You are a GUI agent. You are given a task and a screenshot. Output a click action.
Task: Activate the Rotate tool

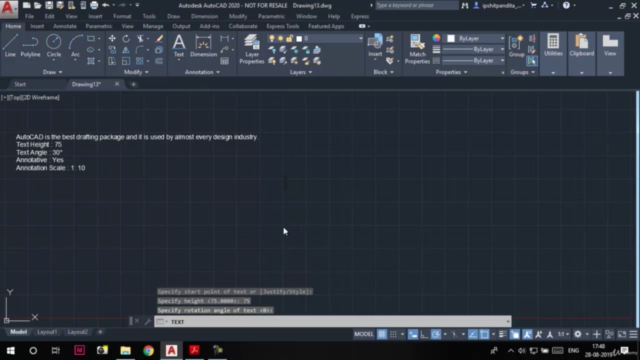tap(126, 38)
